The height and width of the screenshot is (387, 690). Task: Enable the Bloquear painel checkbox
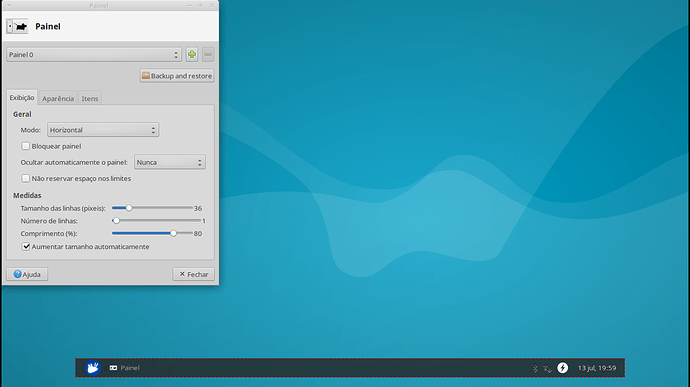pos(26,146)
